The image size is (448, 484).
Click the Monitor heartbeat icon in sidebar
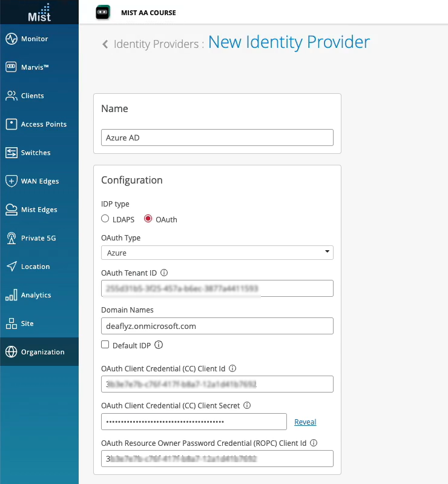[x=12, y=39]
